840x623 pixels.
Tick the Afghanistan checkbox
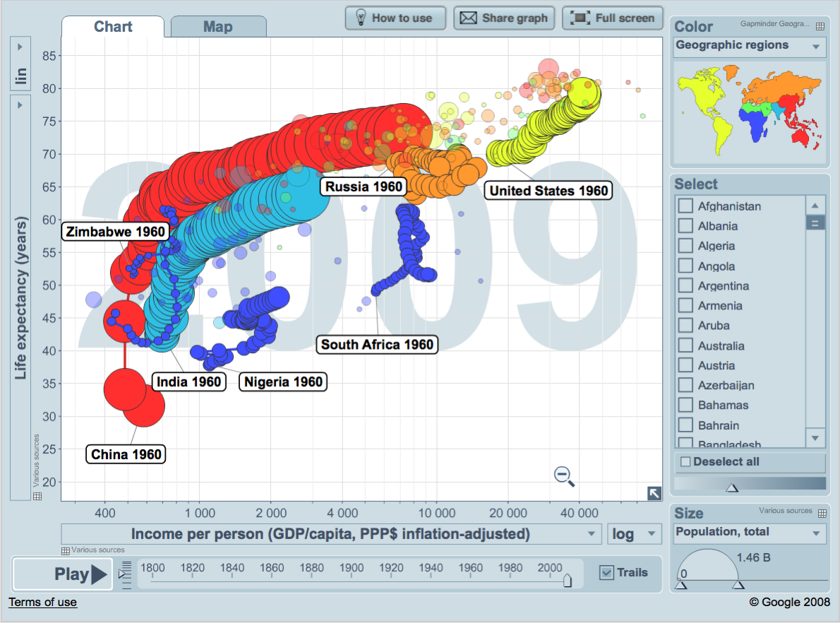[685, 206]
